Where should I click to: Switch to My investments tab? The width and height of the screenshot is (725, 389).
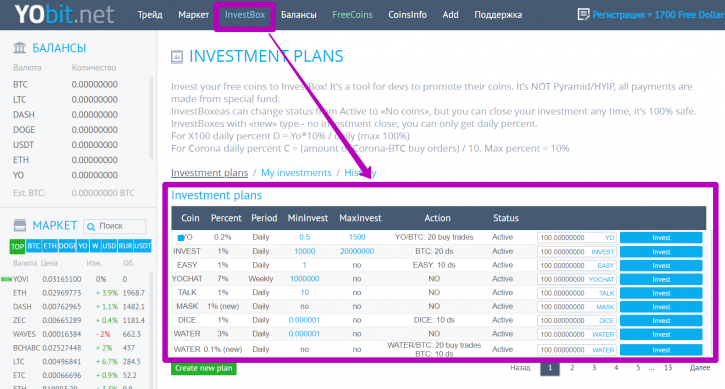pyautogui.click(x=296, y=173)
